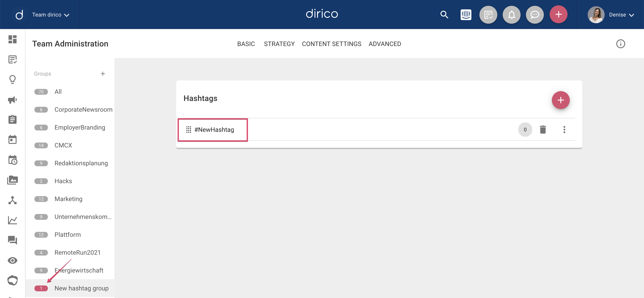
Task: Expand the Team dirico dropdown
Action: pyautogui.click(x=51, y=15)
